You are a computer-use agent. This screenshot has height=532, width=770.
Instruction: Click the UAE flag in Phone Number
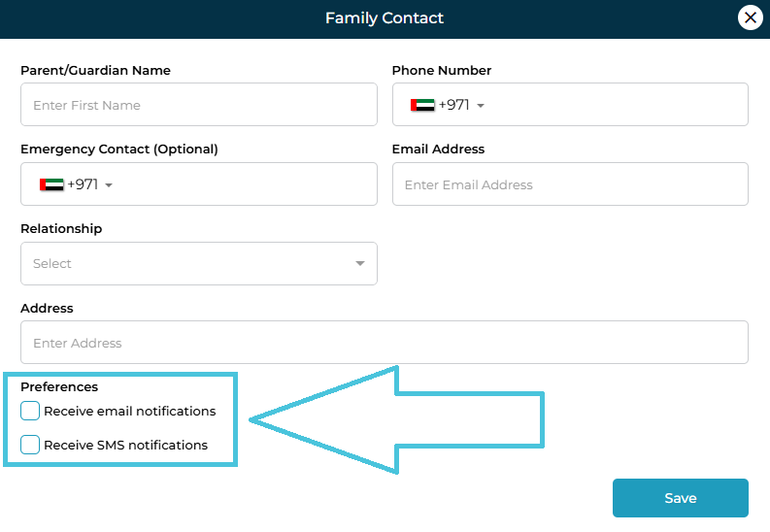422,105
